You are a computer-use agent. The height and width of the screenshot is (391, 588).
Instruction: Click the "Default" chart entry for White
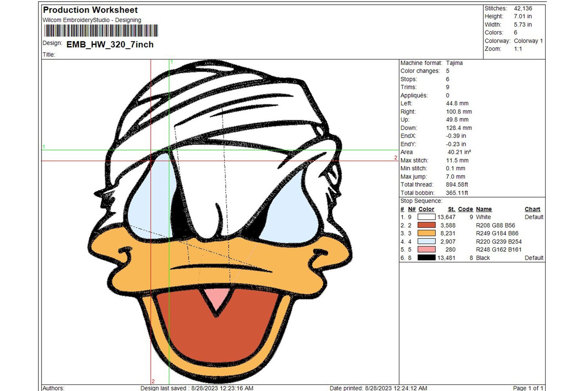(534, 217)
